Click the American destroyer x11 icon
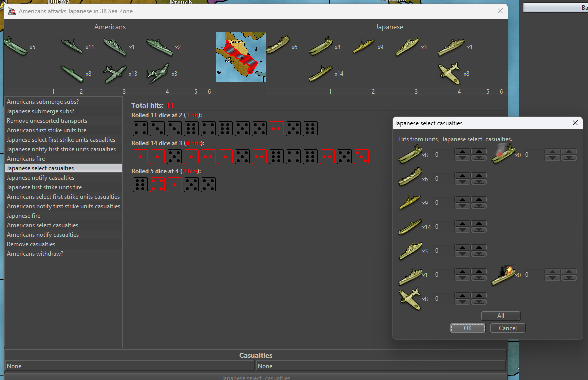 coord(72,46)
